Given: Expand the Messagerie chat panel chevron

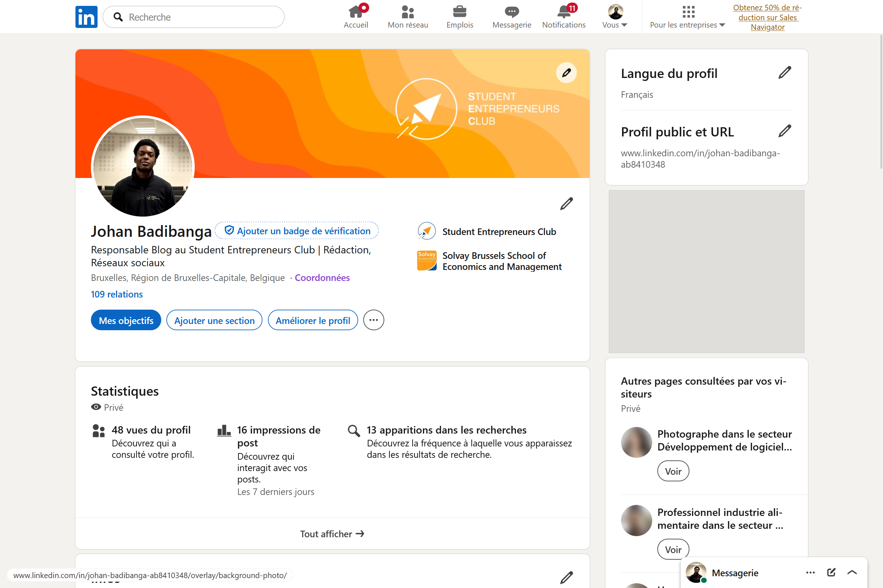Looking at the screenshot, I should point(852,572).
